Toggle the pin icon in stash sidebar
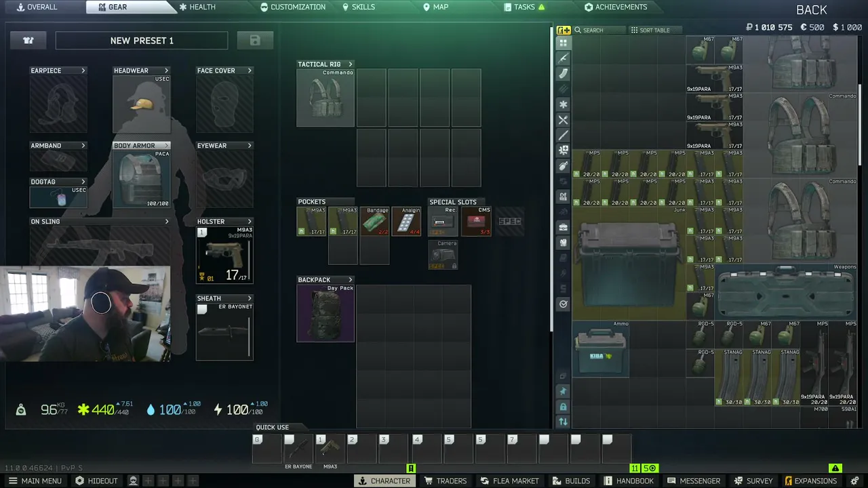 pos(563,391)
